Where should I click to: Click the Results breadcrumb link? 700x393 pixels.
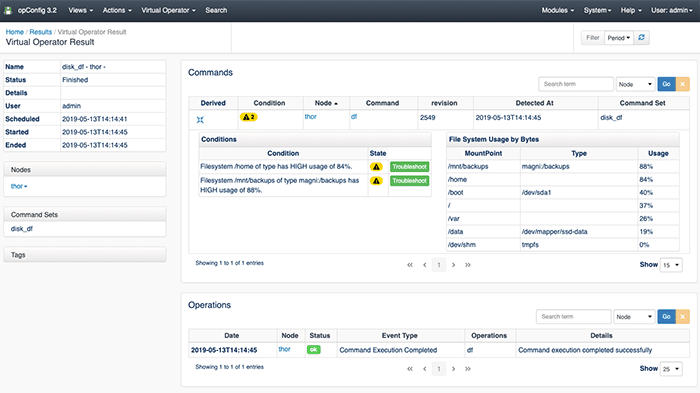[x=41, y=32]
